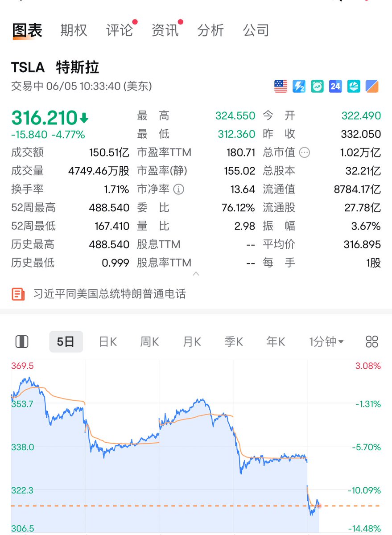The width and height of the screenshot is (392, 535).
Task: Show the 季K chart
Action: 234,342
